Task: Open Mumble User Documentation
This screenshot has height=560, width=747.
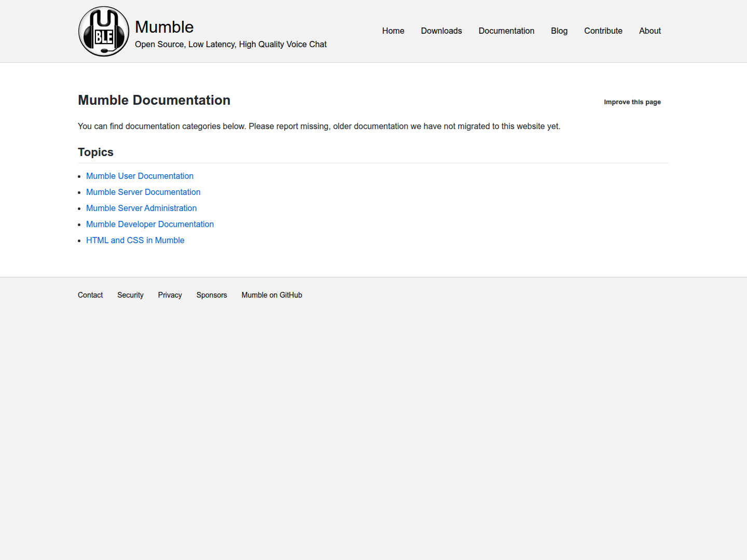Action: 140,176
